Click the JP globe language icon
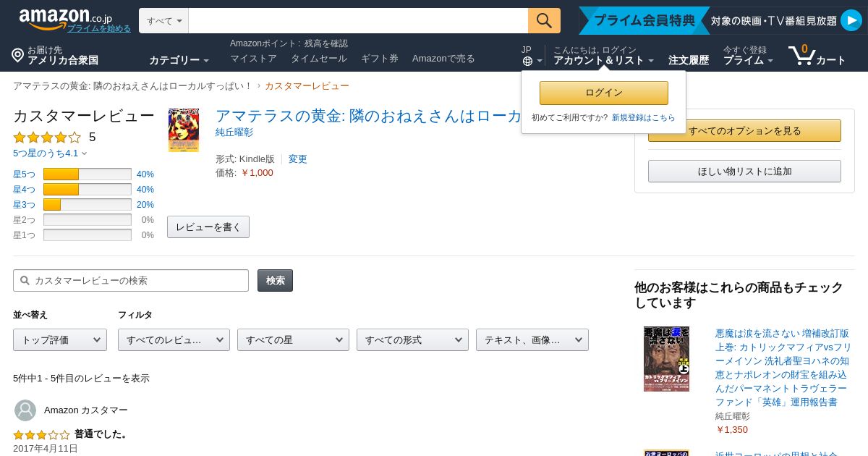Screen dimensions: 868x456 click(527, 62)
